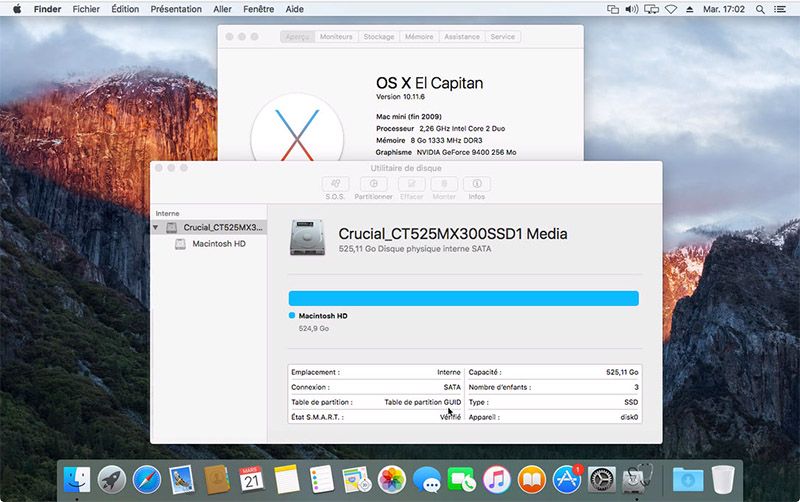Open the Présentation menu

176,9
